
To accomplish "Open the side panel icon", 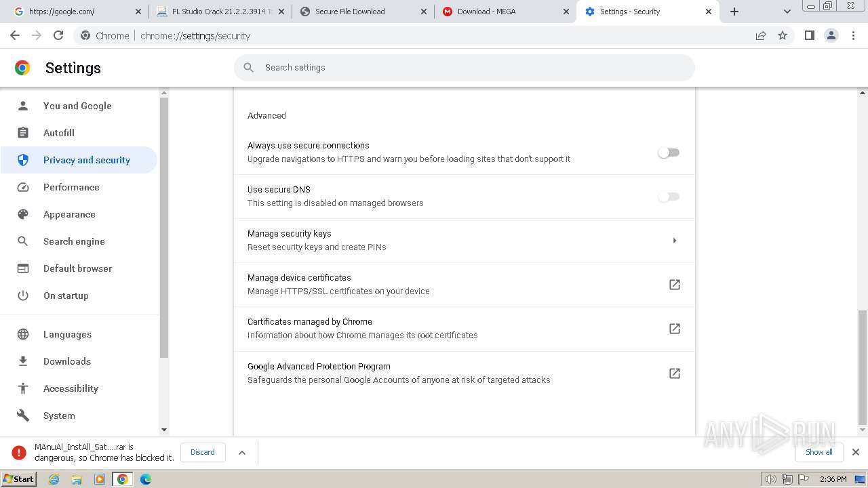I will pyautogui.click(x=809, y=36).
